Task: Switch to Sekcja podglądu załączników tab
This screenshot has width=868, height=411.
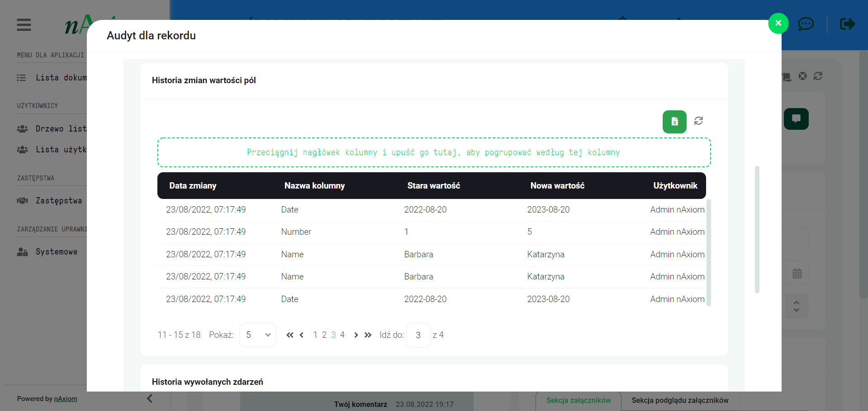Action: (x=680, y=401)
